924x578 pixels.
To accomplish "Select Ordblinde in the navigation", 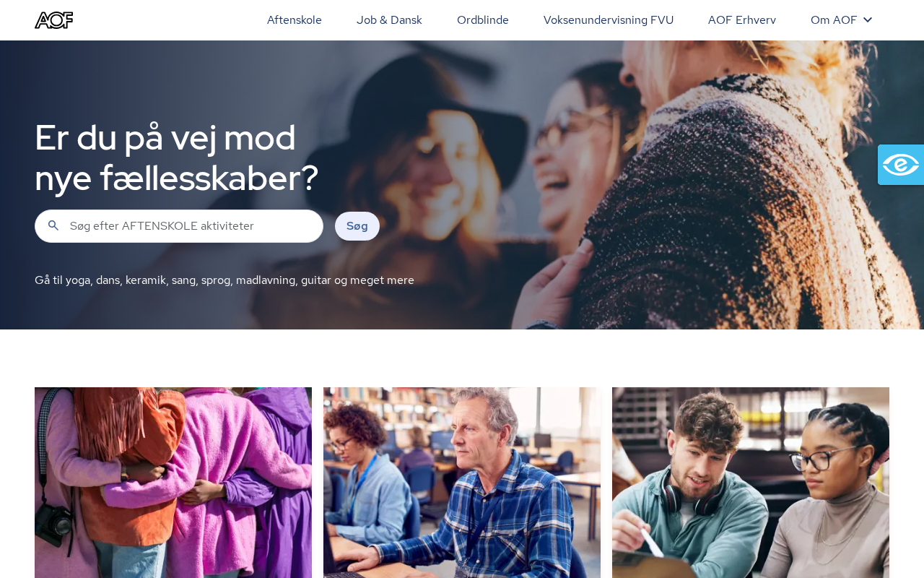I will point(483,20).
